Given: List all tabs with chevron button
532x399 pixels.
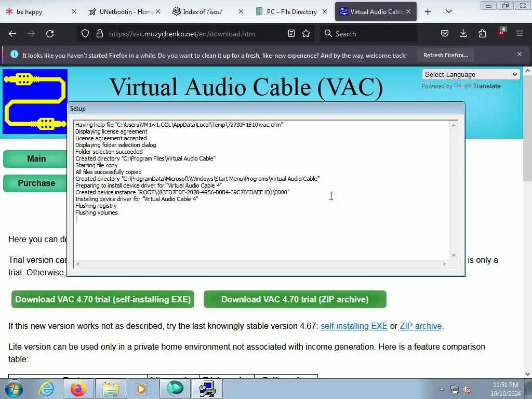Looking at the screenshot, I should click(448, 12).
